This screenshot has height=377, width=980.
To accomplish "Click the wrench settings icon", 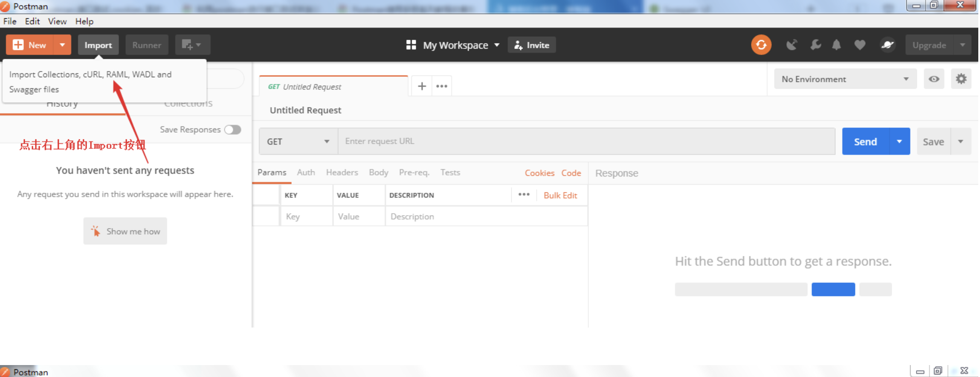I will point(815,45).
